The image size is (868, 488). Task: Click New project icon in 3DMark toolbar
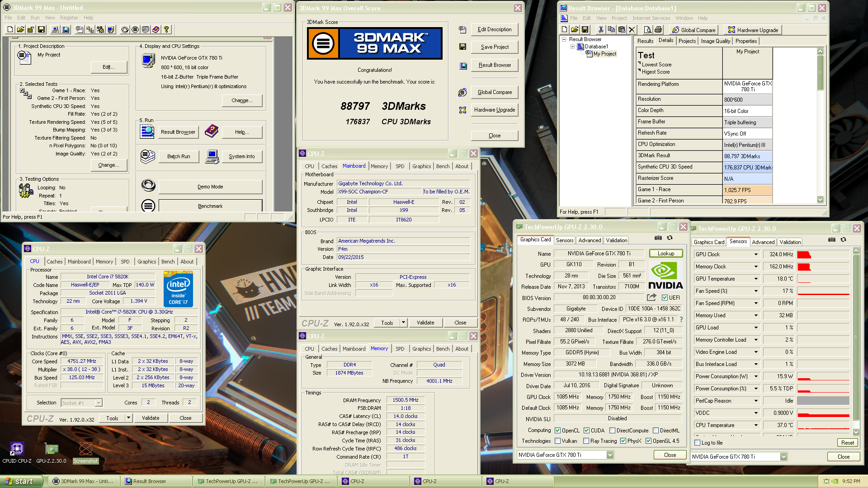(10, 29)
